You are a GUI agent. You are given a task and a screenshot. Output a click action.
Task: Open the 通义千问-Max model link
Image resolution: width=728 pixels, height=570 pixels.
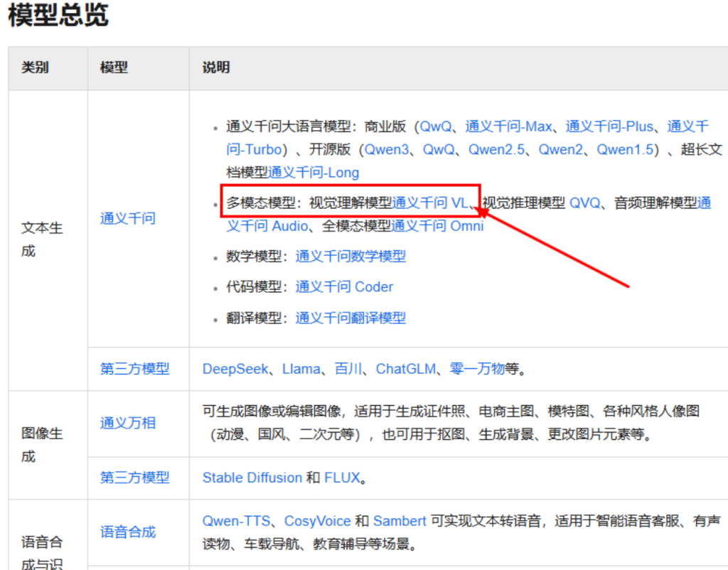coord(508,127)
